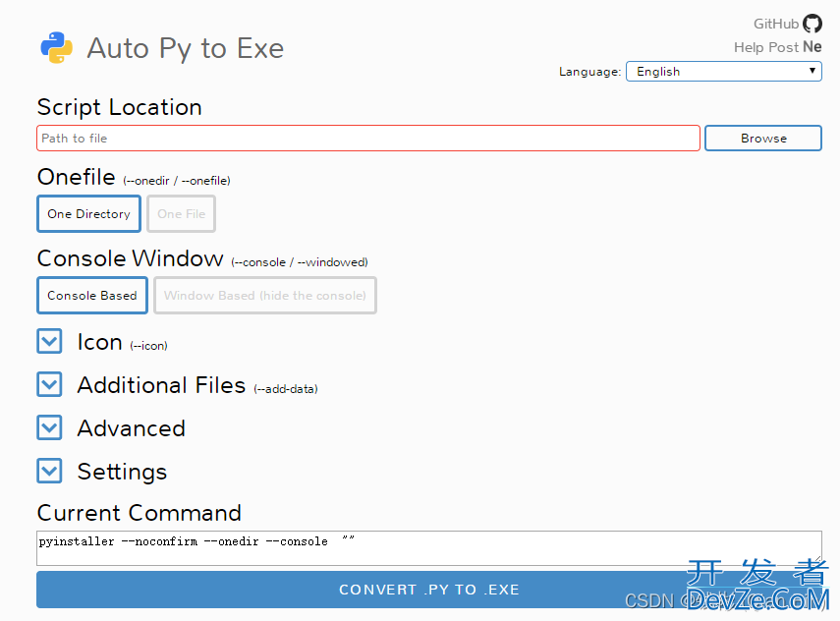Open the Language dropdown set to English

click(724, 72)
